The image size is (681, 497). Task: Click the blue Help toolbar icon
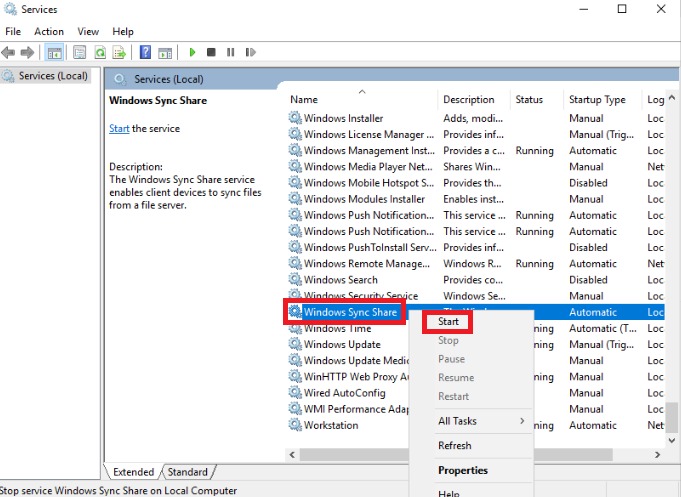pos(145,52)
